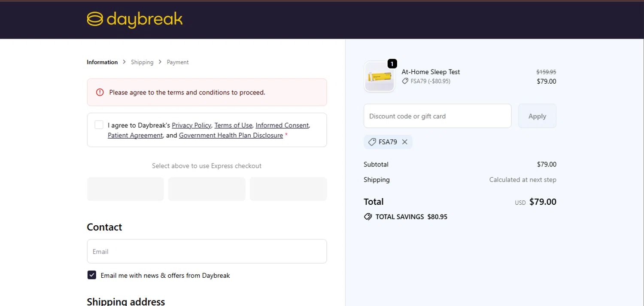
Task: Click the 'Shipping address' heading
Action: 126,301
